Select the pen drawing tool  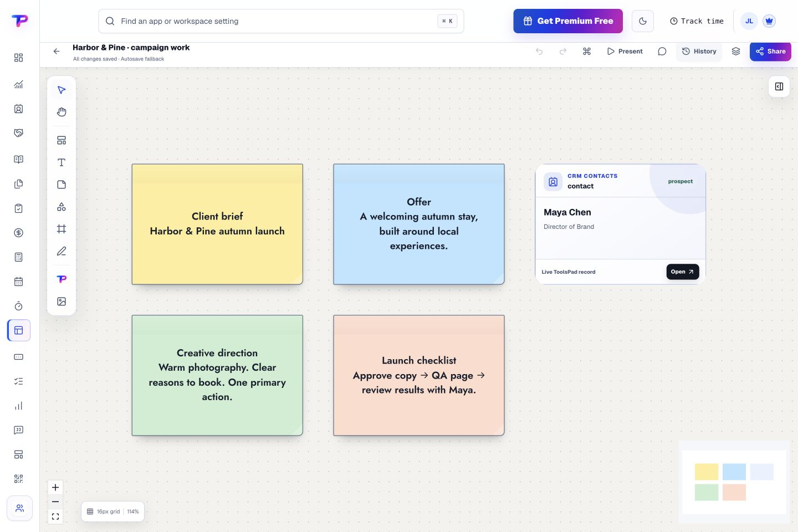pyautogui.click(x=62, y=251)
